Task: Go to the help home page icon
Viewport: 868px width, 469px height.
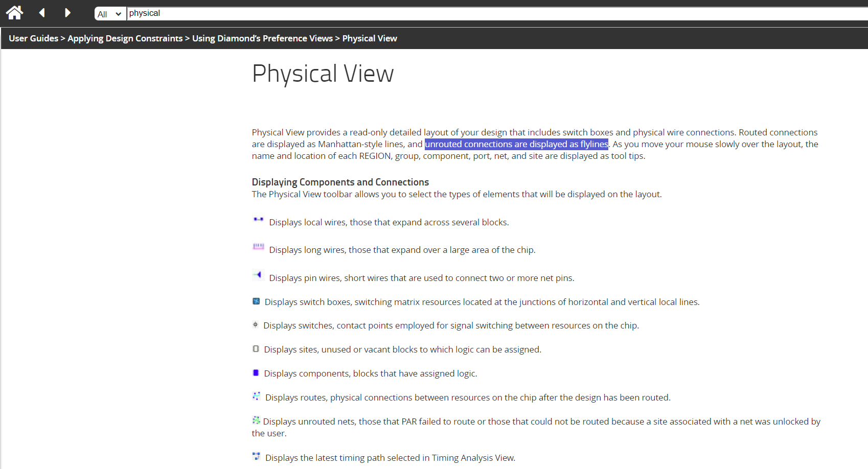Action: coord(14,12)
